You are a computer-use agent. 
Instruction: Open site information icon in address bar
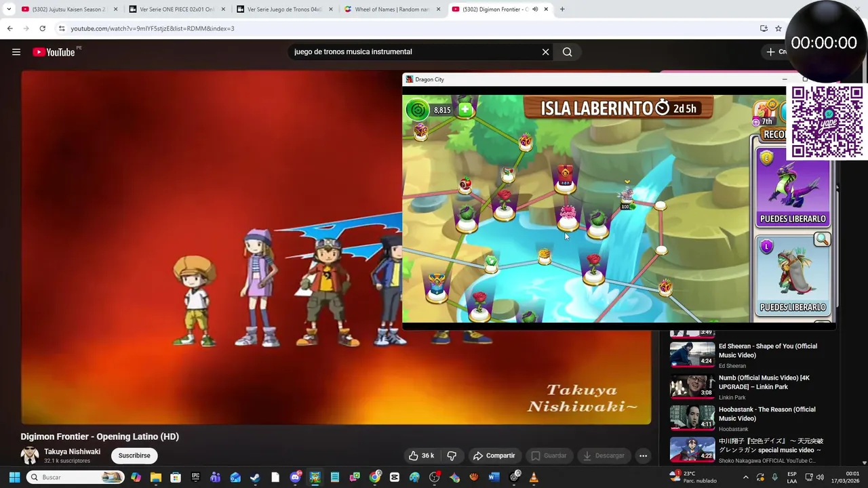(62, 28)
